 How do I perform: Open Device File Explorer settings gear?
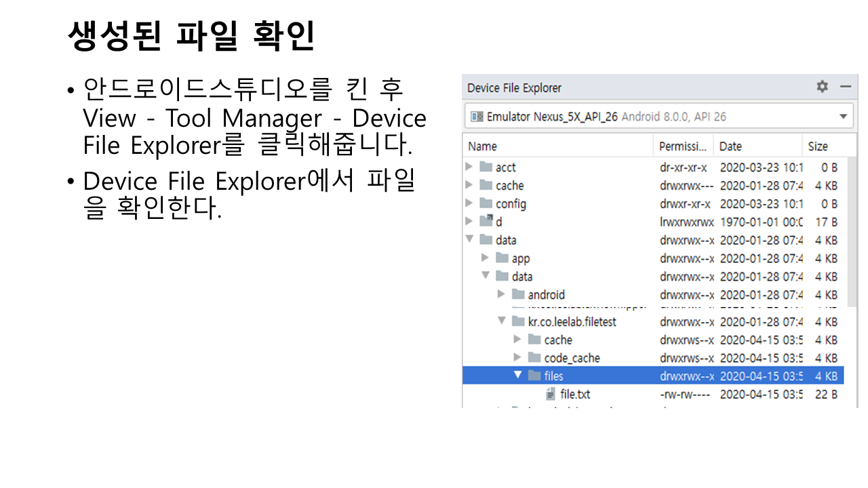822,87
